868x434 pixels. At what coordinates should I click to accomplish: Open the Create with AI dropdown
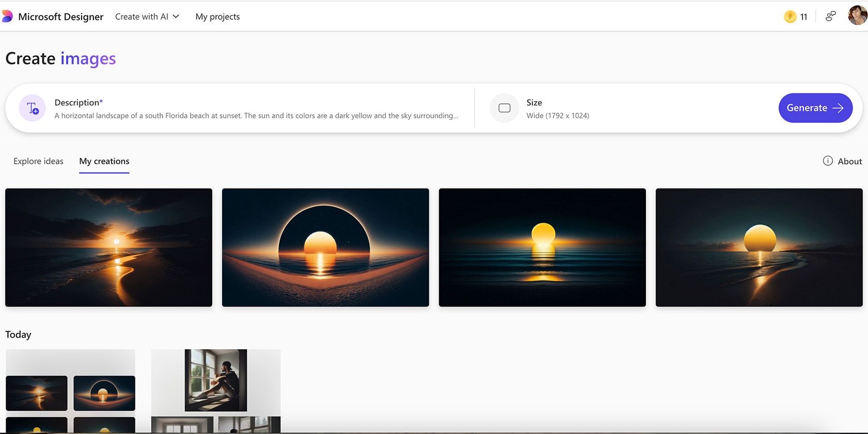pos(147,17)
